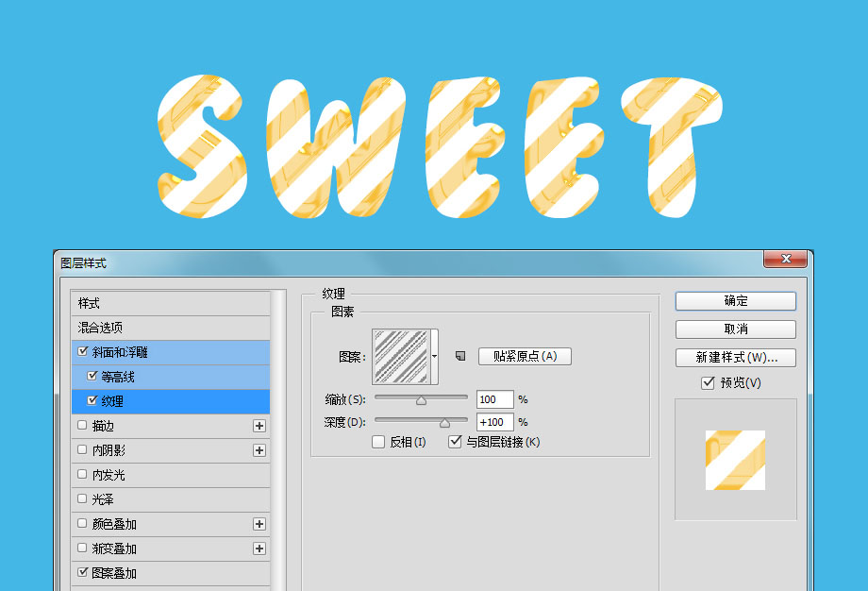Select 混合选项 in the style list

pyautogui.click(x=100, y=327)
